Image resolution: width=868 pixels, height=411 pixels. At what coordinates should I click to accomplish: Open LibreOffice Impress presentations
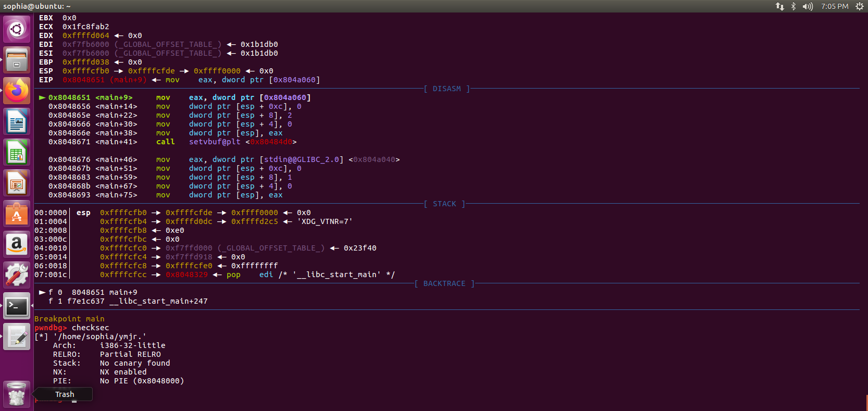pos(17,183)
